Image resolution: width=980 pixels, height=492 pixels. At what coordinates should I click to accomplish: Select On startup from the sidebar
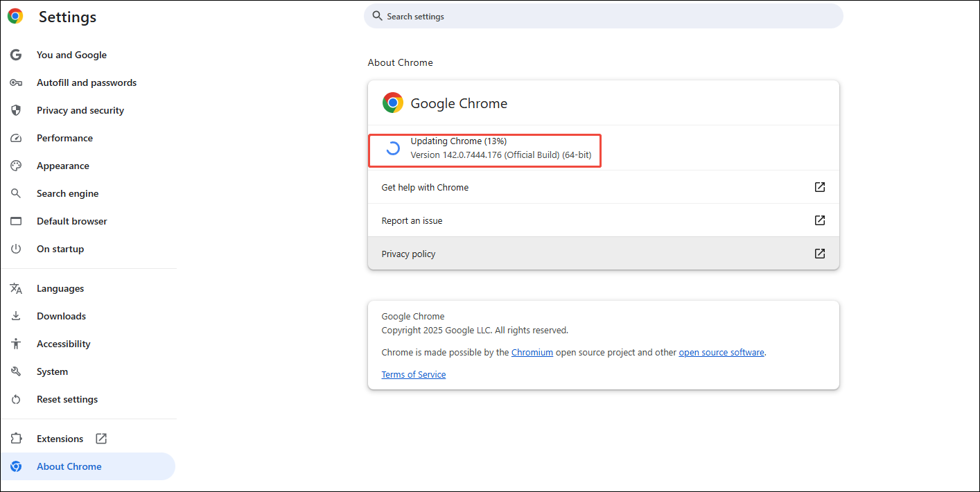pos(60,249)
